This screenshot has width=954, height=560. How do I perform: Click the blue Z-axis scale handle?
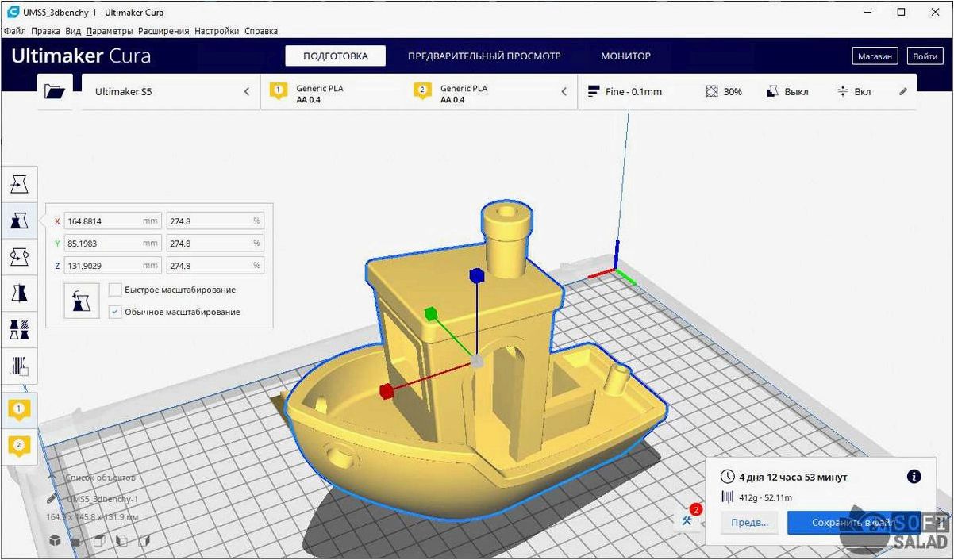[476, 275]
